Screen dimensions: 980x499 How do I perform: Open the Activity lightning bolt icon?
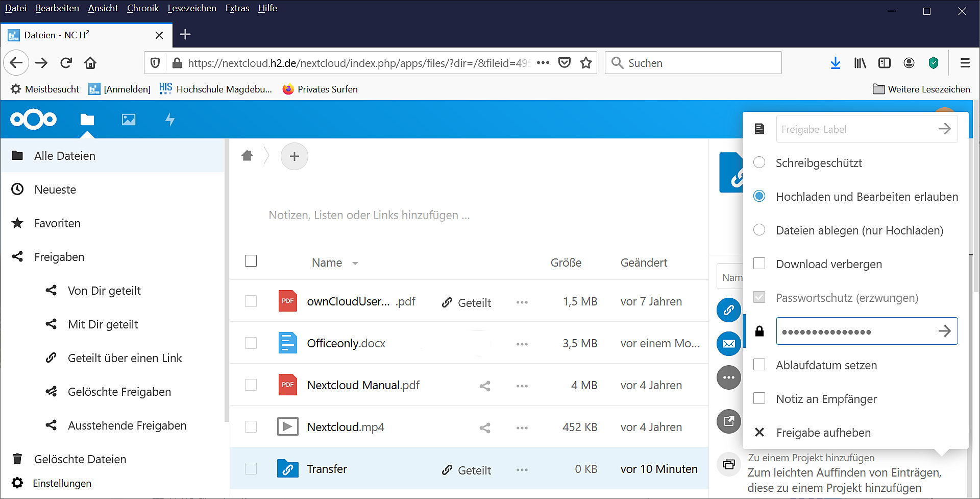(170, 120)
